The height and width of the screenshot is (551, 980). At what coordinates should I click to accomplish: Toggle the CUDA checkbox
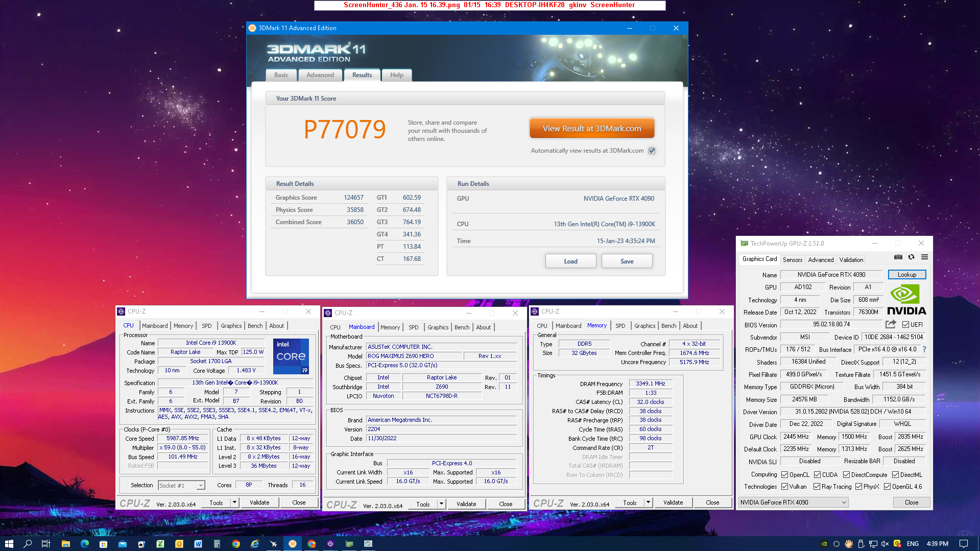tap(817, 474)
